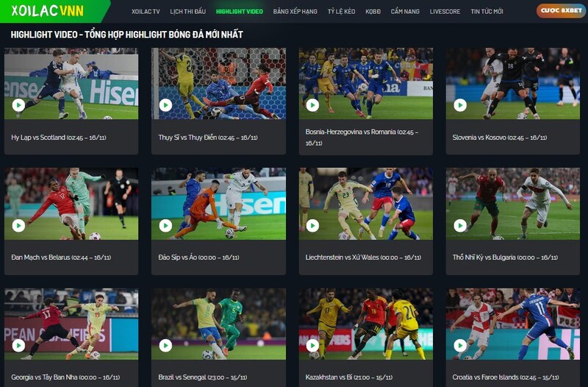Viewport: 588px width, 387px height.
Task: Open the Bảng Xếp Hạng menu
Action: 295,12
